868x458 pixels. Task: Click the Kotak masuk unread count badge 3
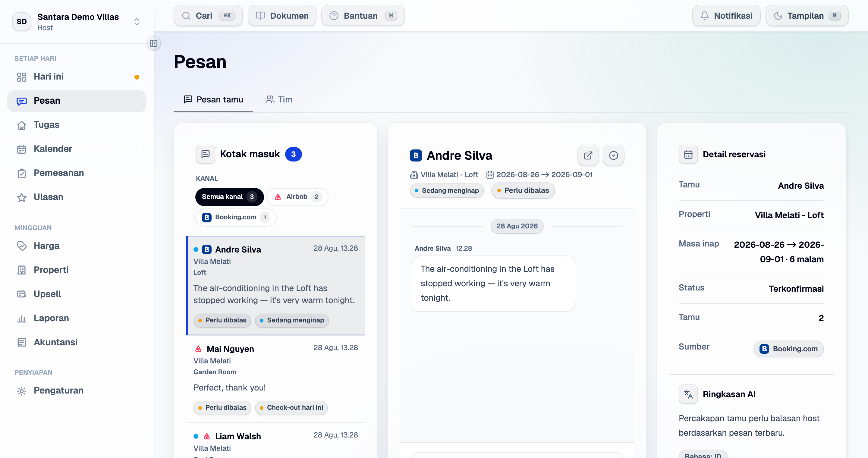tap(293, 154)
